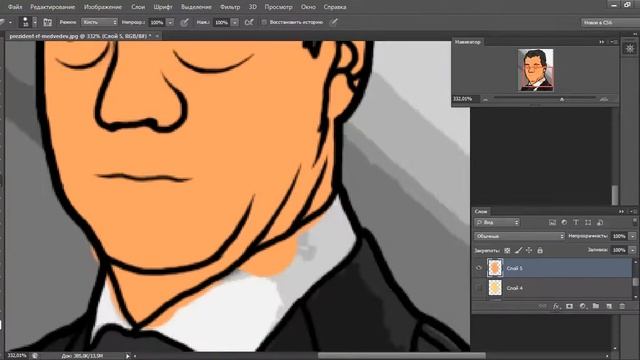Lock all layer attributes icon

coord(540,250)
